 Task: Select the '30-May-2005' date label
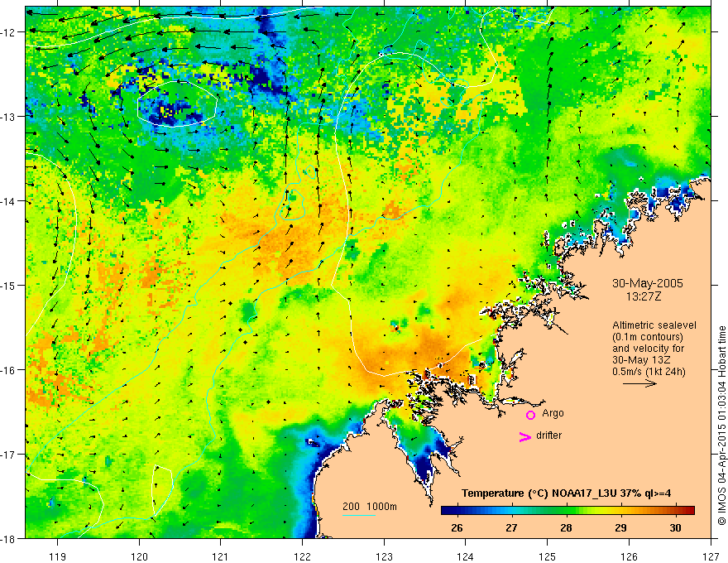648,283
